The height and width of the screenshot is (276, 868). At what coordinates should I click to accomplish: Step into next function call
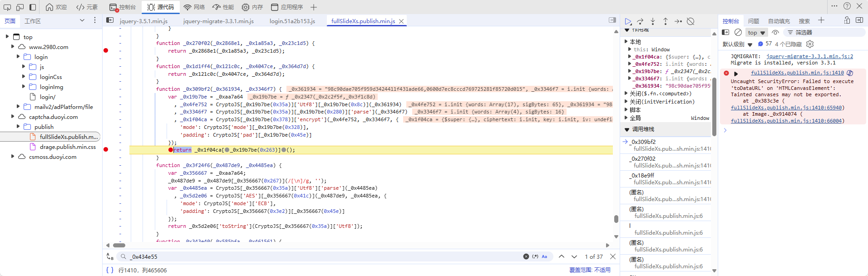(653, 21)
